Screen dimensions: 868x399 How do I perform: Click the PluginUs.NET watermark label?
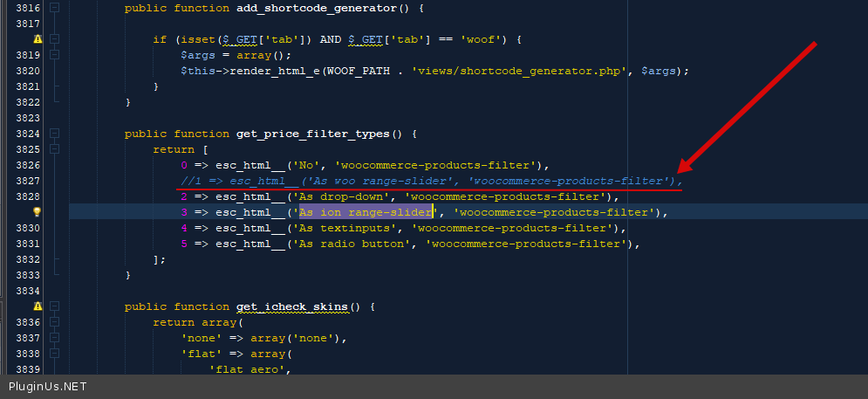click(x=48, y=386)
